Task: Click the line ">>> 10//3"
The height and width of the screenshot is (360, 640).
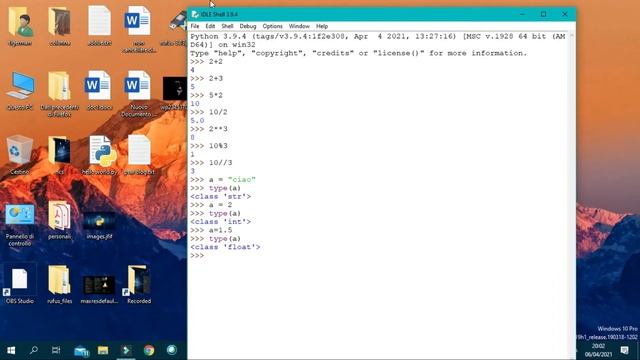Action: pyautogui.click(x=211, y=162)
